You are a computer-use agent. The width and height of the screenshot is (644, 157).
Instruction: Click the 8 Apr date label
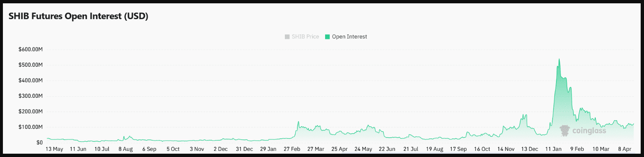coord(626,149)
